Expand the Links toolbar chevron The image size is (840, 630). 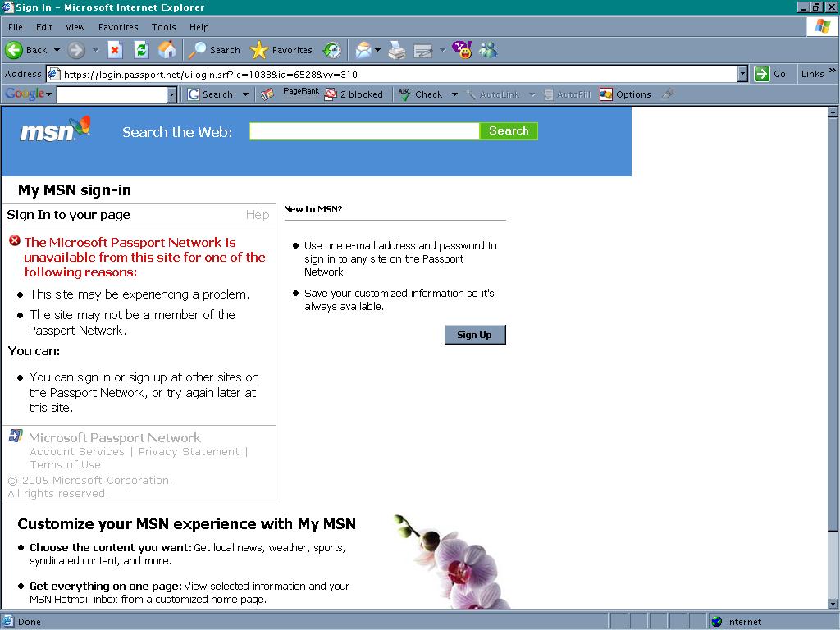(832, 71)
